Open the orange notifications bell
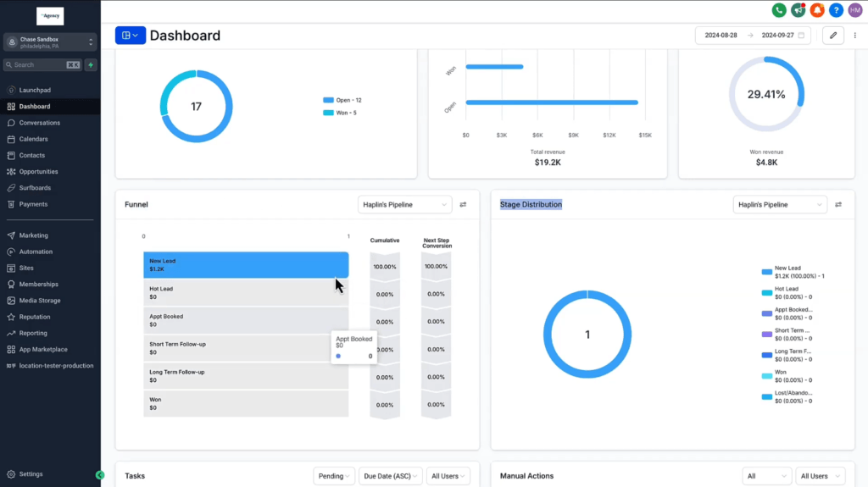This screenshot has width=868, height=487. 817,10
